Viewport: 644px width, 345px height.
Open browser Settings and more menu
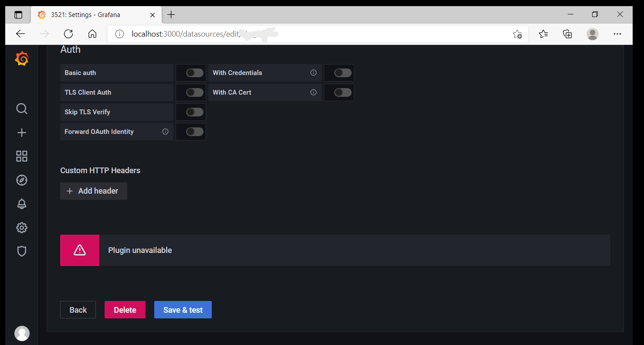[617, 34]
